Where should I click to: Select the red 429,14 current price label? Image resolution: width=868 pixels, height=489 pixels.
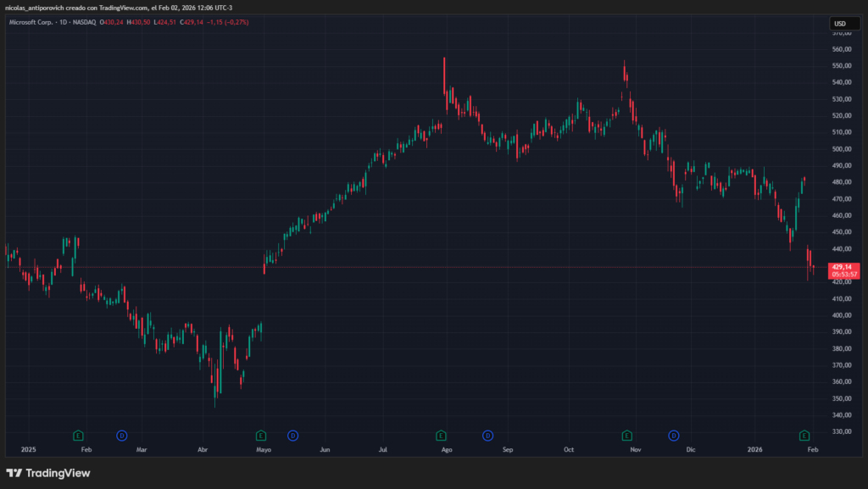[841, 266]
